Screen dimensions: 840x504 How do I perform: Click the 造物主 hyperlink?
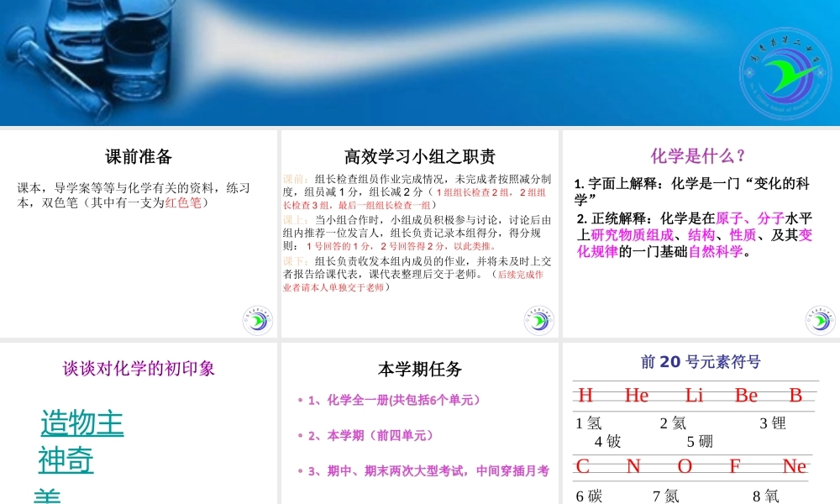tap(82, 423)
